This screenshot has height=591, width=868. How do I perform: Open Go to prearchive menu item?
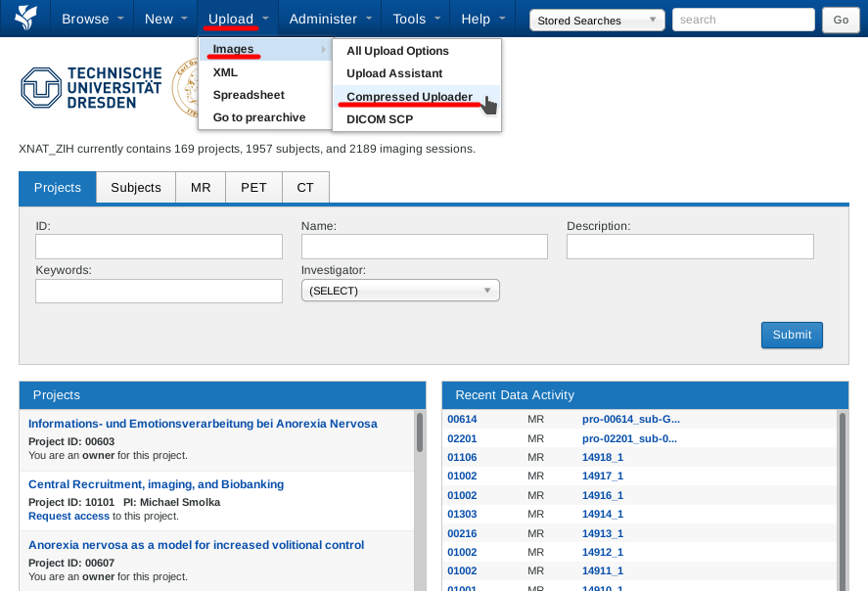(x=259, y=117)
